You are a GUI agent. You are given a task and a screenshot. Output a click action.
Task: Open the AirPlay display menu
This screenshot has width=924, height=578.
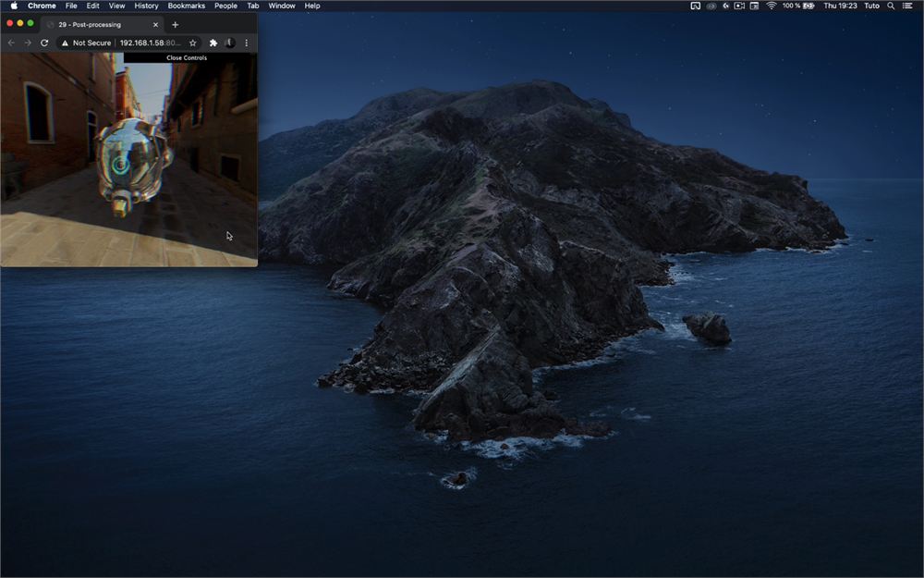(x=696, y=6)
